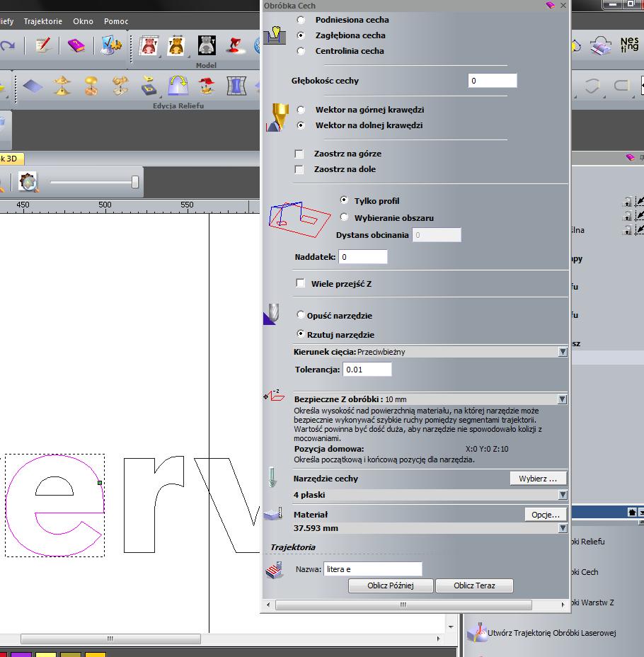Click the Oblicz Później button
This screenshot has height=657, width=644.
390,585
